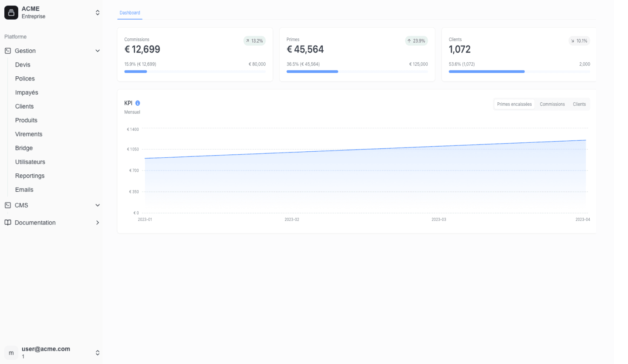This screenshot has height=364, width=628.
Task: Click the € 1050 y-axis label
Action: (133, 149)
